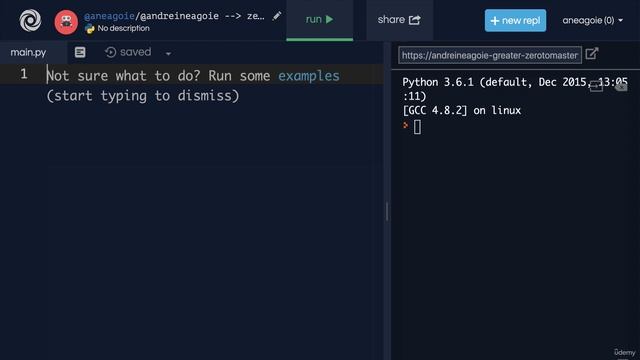The width and height of the screenshot is (640, 360).
Task: Clear the console with eraser icon
Action: click(621, 87)
